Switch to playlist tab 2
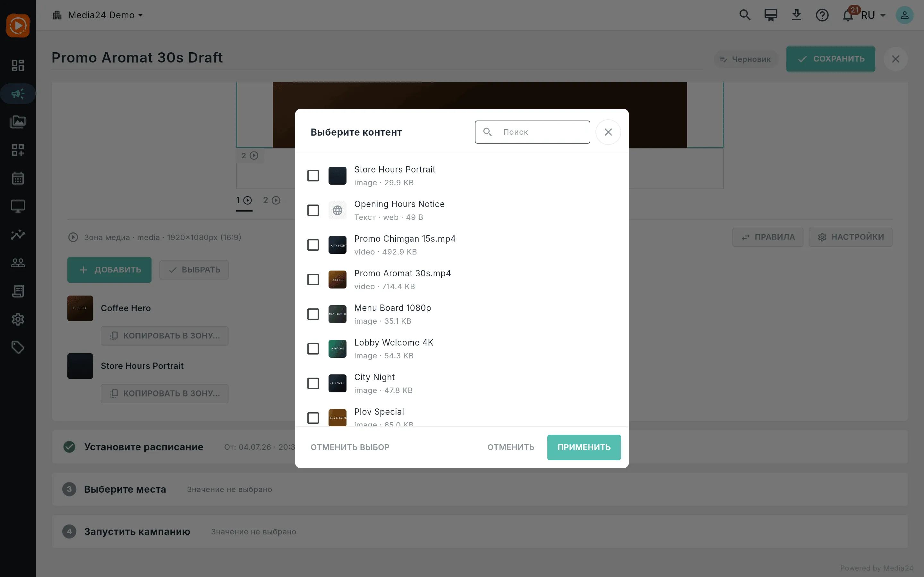The width and height of the screenshot is (924, 577). (x=271, y=200)
